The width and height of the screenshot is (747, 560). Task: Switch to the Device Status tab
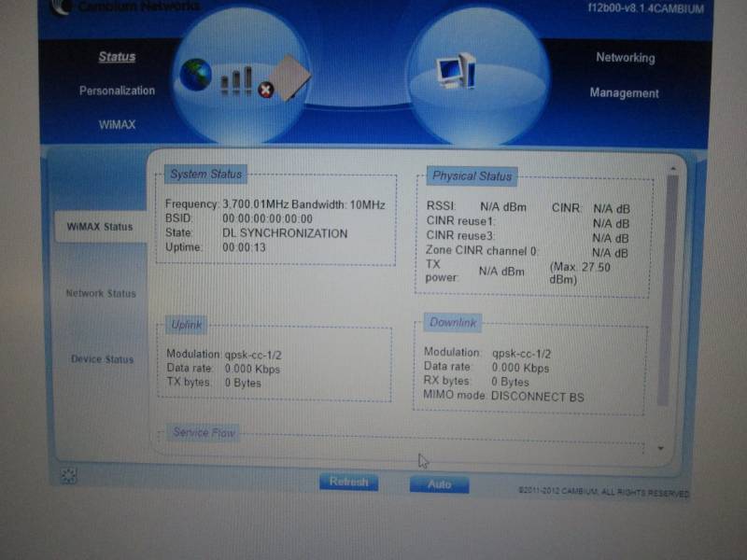click(102, 359)
